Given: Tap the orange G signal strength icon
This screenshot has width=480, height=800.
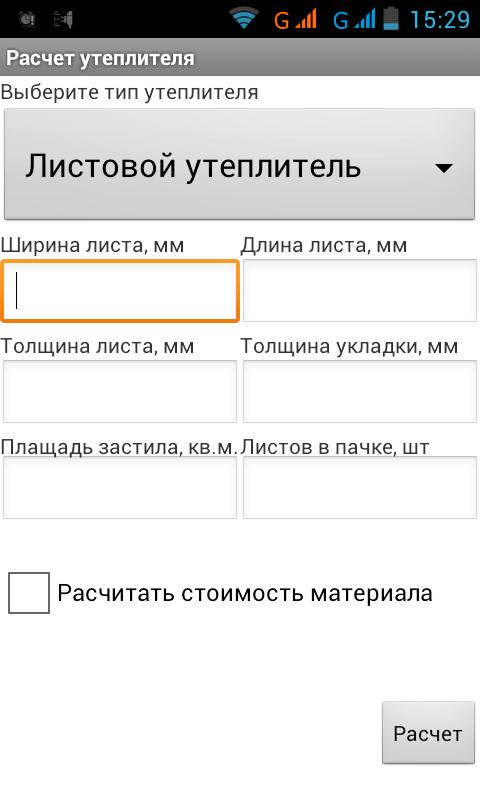Looking at the screenshot, I should pyautogui.click(x=296, y=19).
